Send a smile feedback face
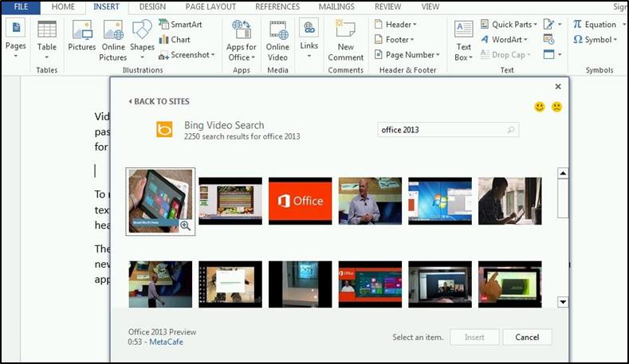The width and height of the screenshot is (629, 364). tap(540, 107)
